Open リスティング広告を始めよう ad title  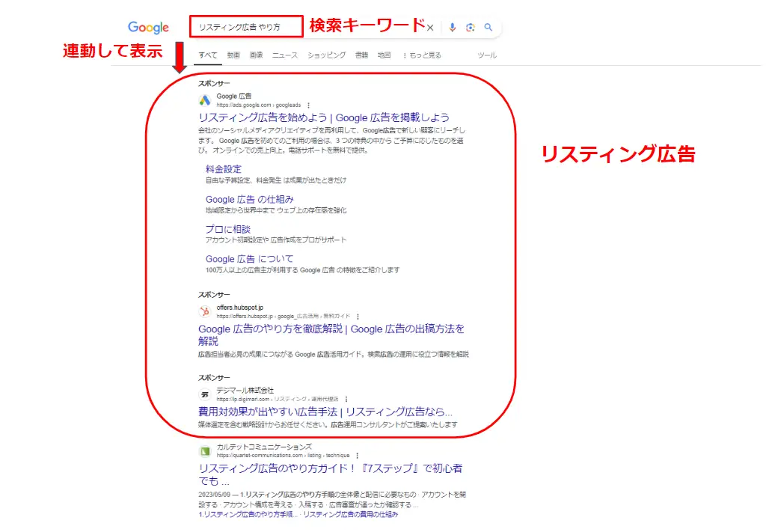[324, 117]
